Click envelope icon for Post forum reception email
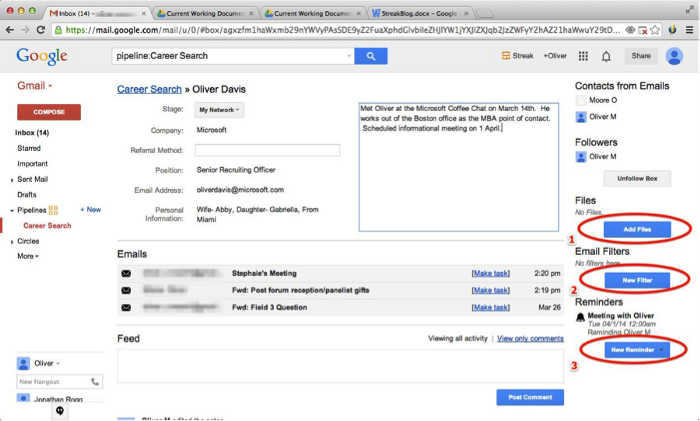Screen dimensions: 700x421 pos(126,291)
